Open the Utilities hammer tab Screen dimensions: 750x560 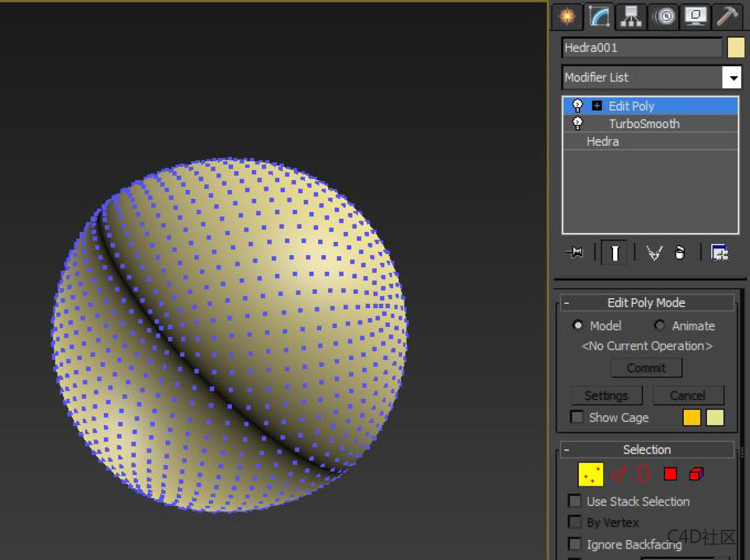(x=728, y=16)
